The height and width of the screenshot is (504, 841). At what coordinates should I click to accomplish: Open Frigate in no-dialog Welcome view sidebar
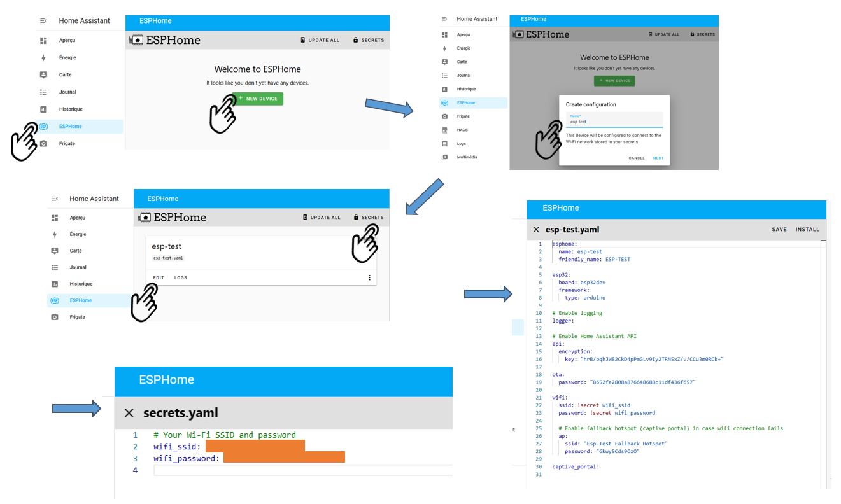[x=67, y=143]
